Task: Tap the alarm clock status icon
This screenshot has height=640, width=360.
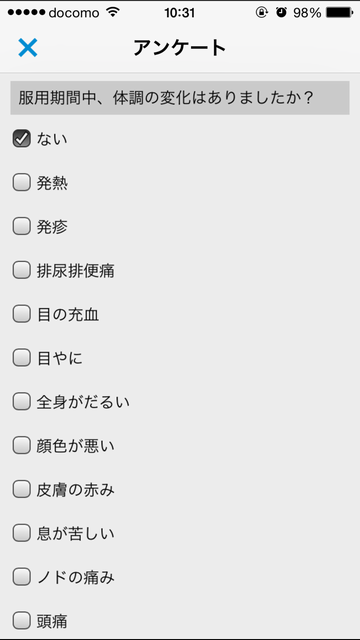Action: (x=281, y=13)
